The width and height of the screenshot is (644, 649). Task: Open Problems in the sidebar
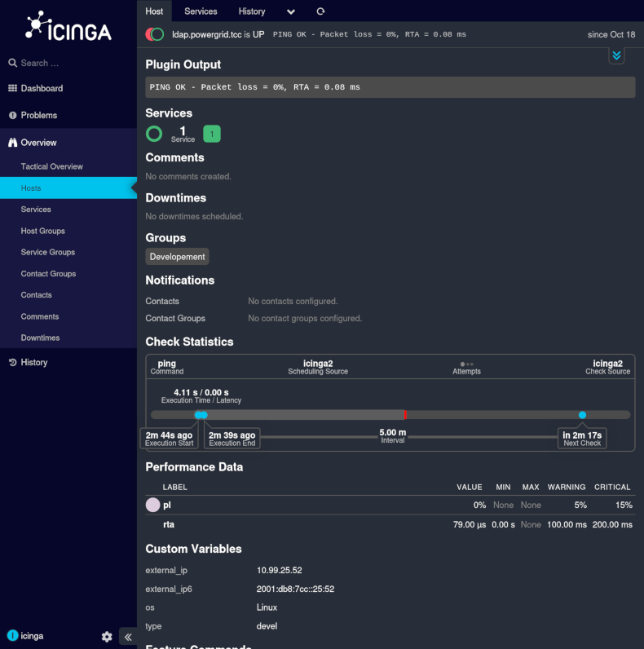[x=38, y=115]
